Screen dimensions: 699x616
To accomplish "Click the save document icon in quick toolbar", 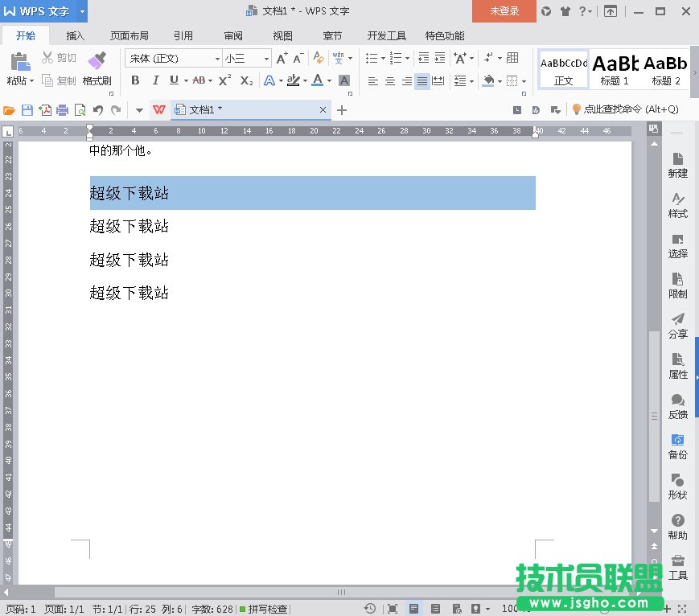I will tap(27, 110).
